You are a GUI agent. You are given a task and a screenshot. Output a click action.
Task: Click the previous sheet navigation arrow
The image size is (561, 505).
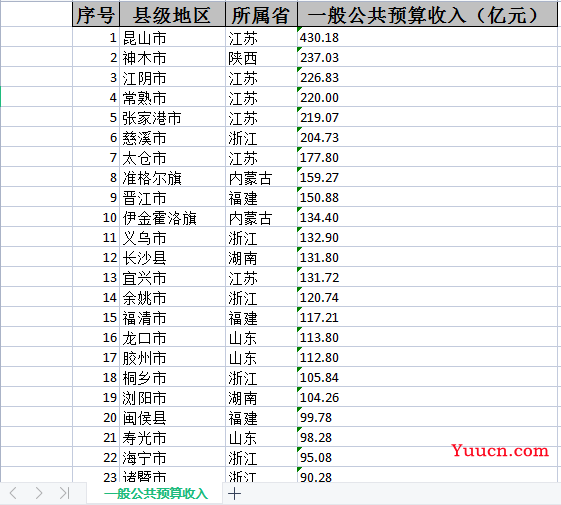(13, 493)
